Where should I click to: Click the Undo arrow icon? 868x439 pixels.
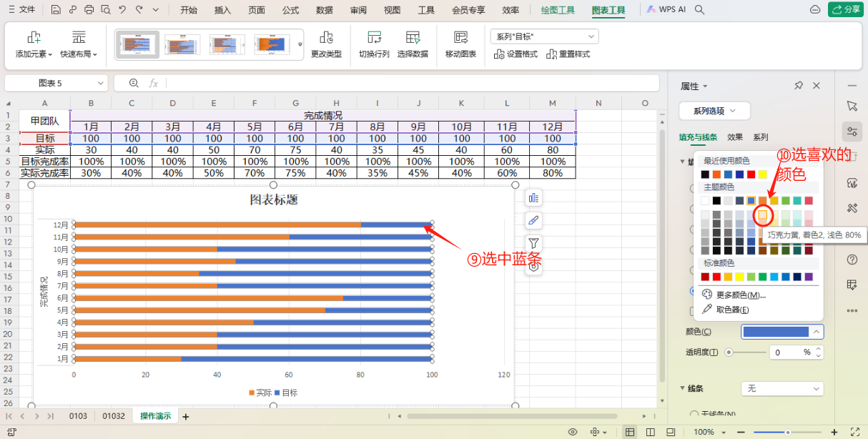[122, 10]
